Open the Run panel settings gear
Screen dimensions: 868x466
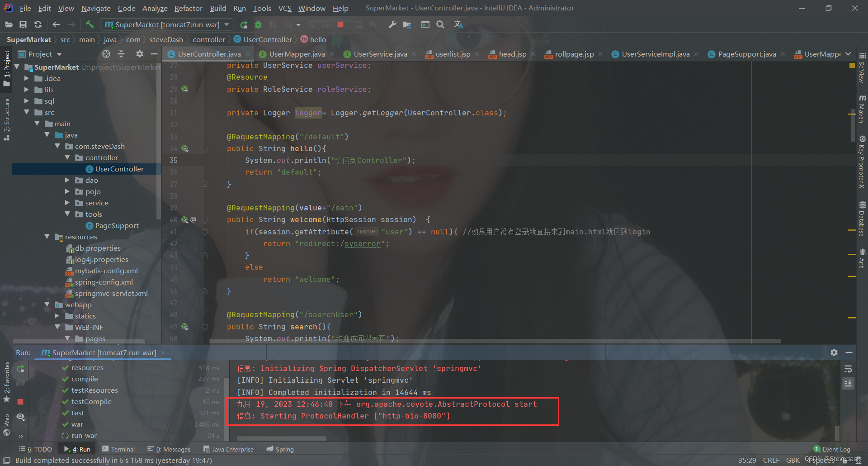point(834,352)
